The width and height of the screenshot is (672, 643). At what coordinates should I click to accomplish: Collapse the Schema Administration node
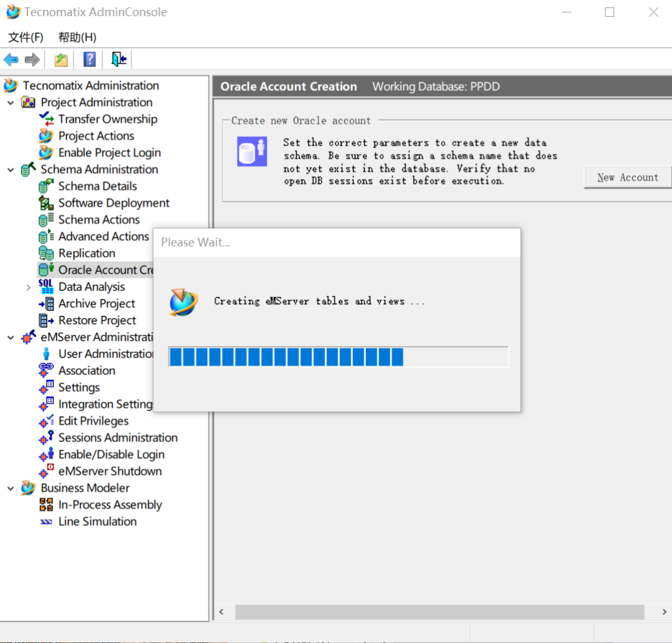[x=11, y=170]
